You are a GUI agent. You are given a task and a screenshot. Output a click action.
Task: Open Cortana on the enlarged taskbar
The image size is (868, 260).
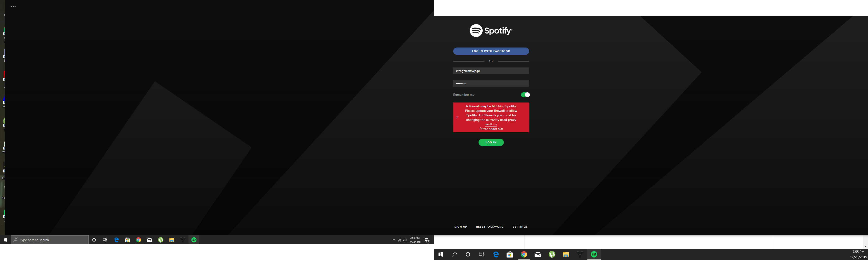coord(468,255)
